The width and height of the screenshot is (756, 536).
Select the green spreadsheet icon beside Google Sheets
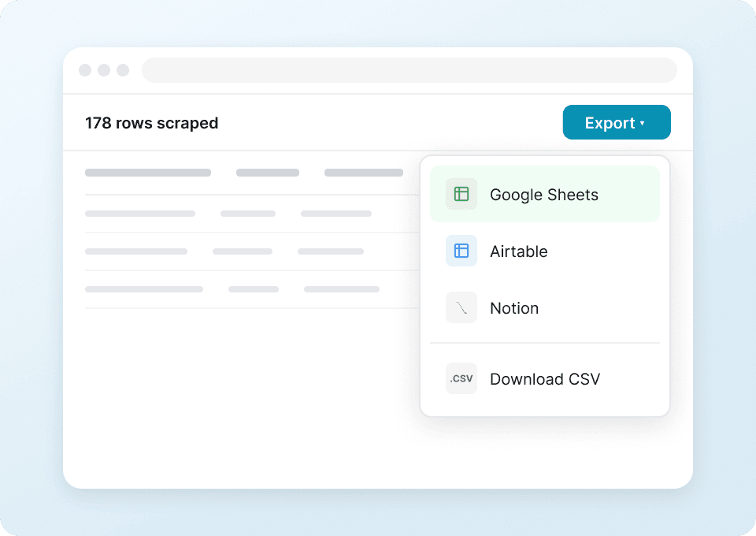461,194
